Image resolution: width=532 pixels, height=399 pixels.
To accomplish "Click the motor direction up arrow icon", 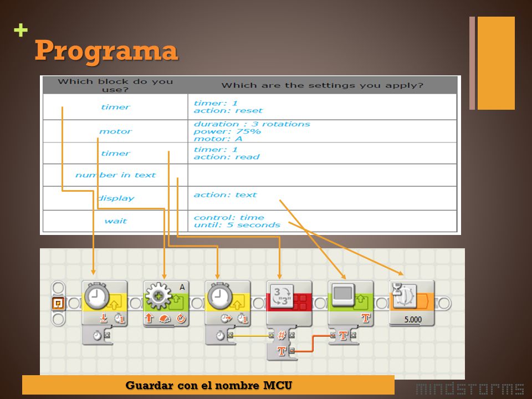I will [x=149, y=318].
